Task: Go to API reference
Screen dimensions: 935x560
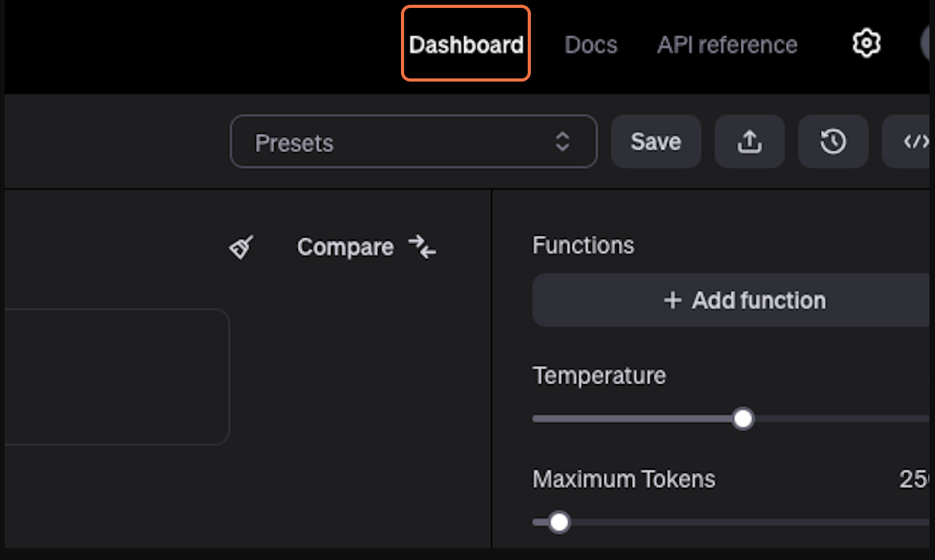Action: [727, 44]
